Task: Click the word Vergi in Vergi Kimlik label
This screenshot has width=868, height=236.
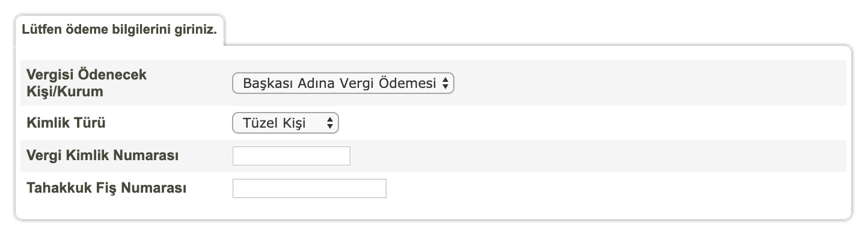Action: 42,156
